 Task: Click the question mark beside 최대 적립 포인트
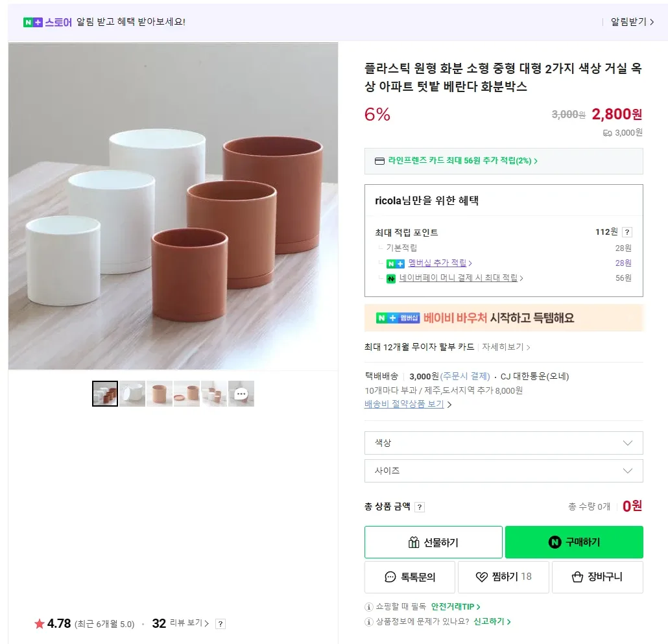[x=627, y=232]
